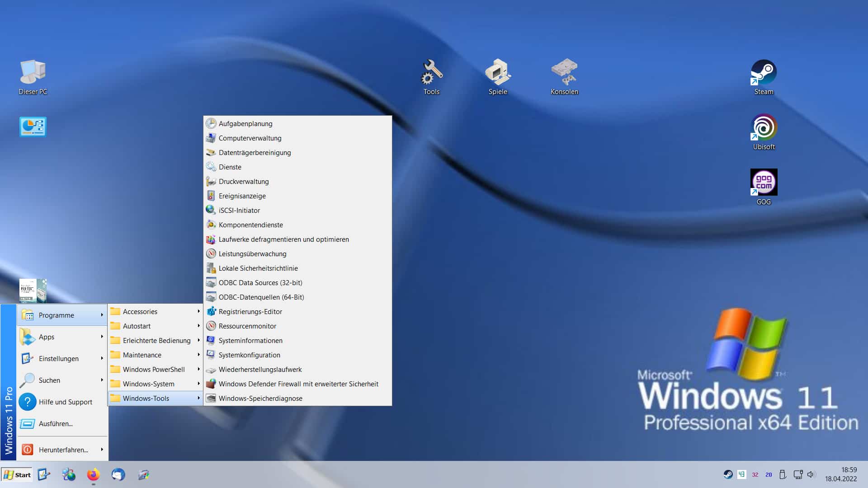Open Systeminformationen

tap(297, 340)
